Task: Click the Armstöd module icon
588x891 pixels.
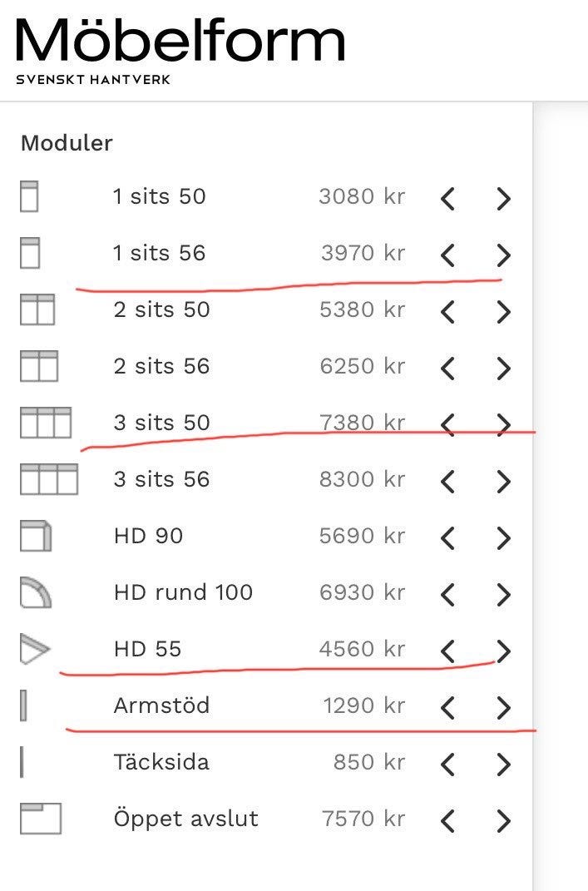Action: [x=24, y=706]
